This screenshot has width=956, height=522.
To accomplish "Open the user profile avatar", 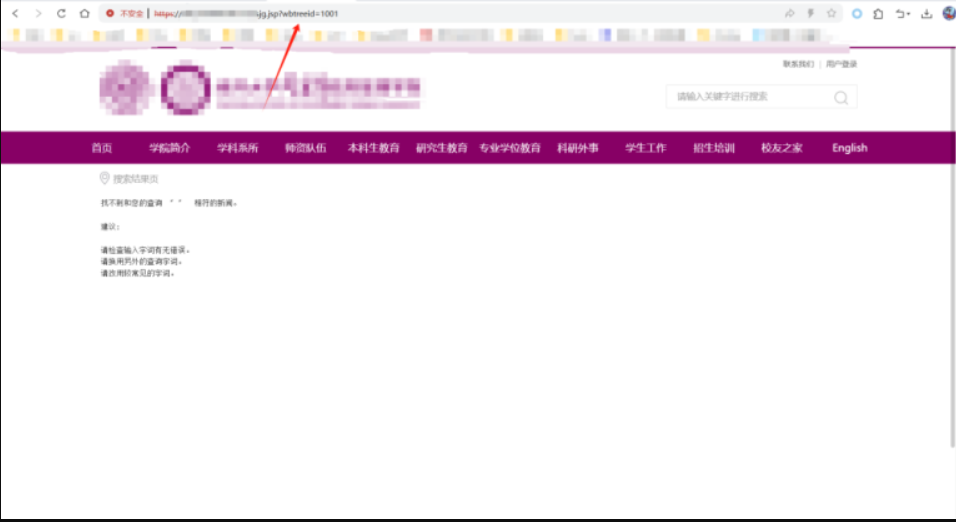I will [x=949, y=13].
